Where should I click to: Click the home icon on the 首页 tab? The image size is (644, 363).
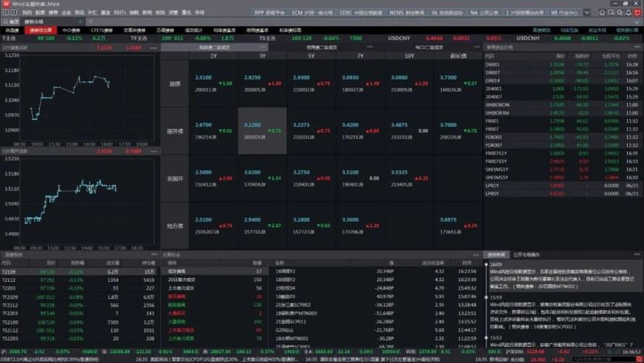[5, 22]
